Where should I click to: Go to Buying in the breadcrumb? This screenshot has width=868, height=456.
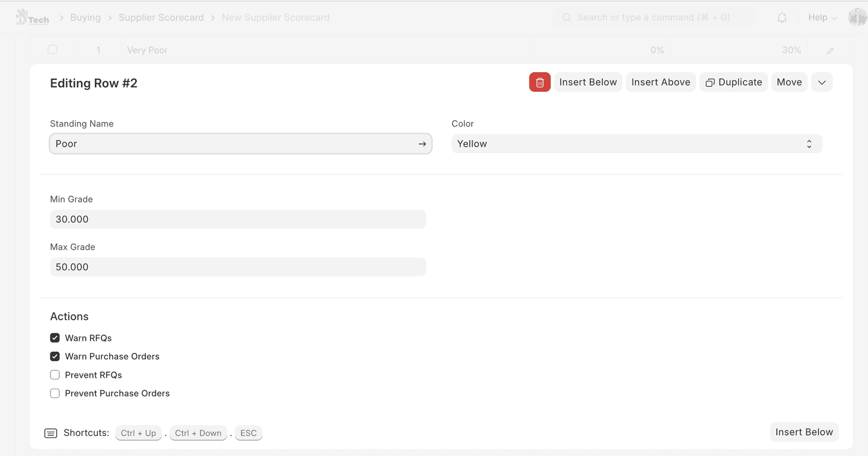pos(85,17)
